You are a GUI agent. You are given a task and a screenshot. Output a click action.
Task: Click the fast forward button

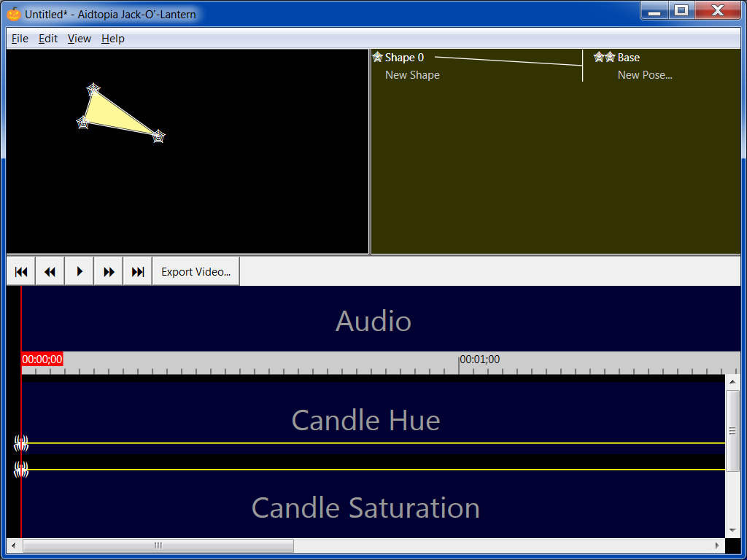pyautogui.click(x=109, y=271)
